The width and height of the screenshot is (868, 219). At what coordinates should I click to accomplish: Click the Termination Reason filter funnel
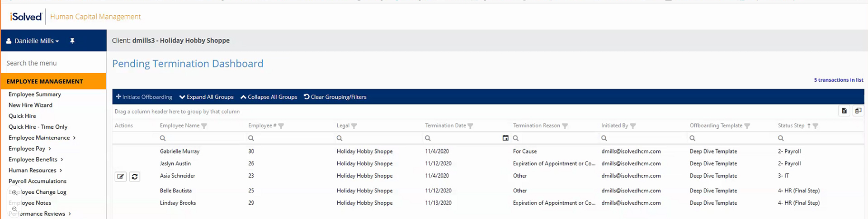[x=565, y=126]
